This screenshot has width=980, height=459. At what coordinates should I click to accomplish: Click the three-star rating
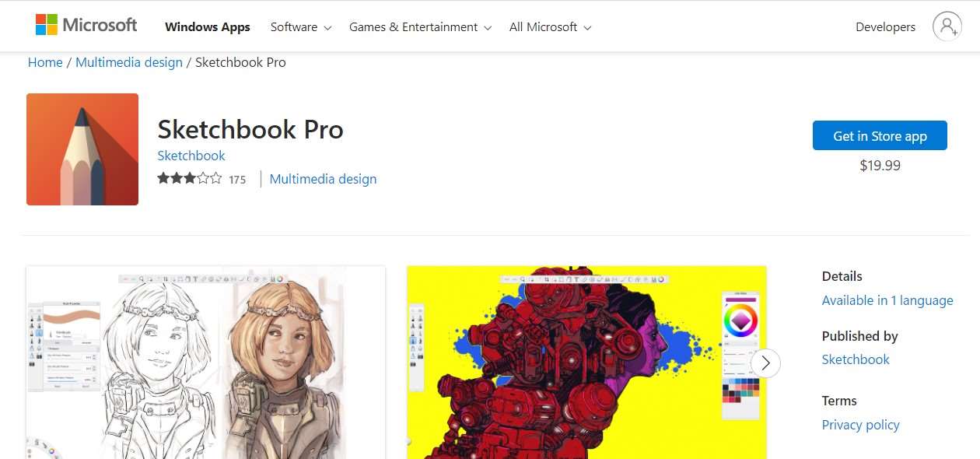tap(189, 179)
